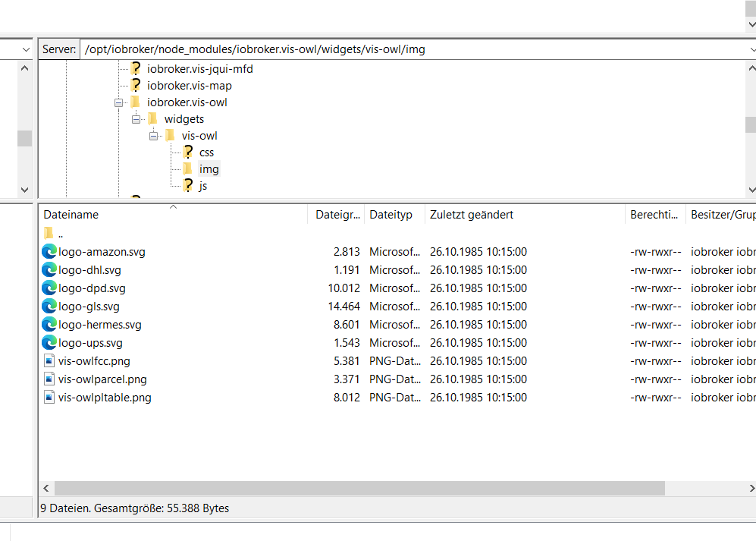Select the vis-owlpltable.png file
Image resolution: width=756 pixels, height=541 pixels.
click(105, 398)
